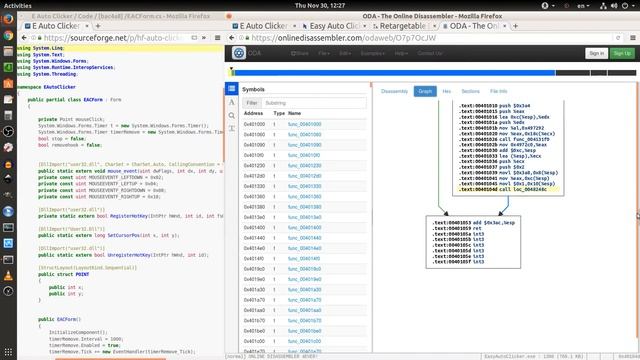Launch Chrome from the Ubuntu dock
Image resolution: width=640 pixels, height=360 pixels.
(x=8, y=36)
